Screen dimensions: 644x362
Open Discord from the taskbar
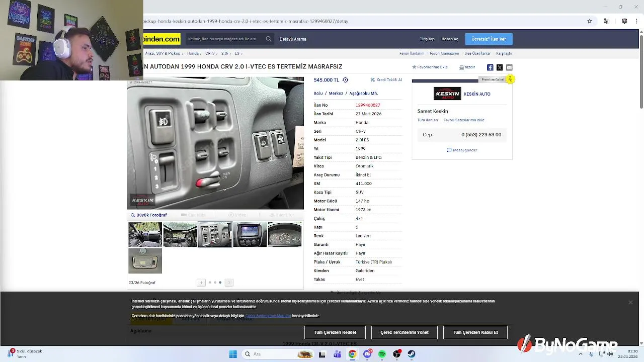click(x=367, y=354)
